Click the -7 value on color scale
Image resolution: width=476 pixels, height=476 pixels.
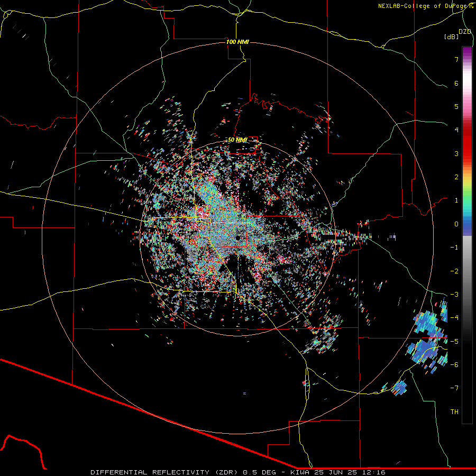click(454, 388)
